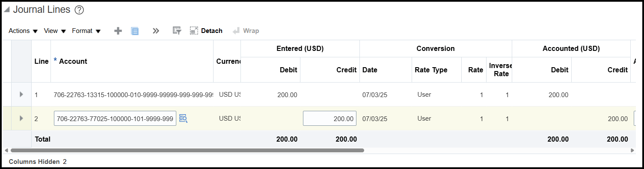Click the Wrap text icon

pos(246,31)
